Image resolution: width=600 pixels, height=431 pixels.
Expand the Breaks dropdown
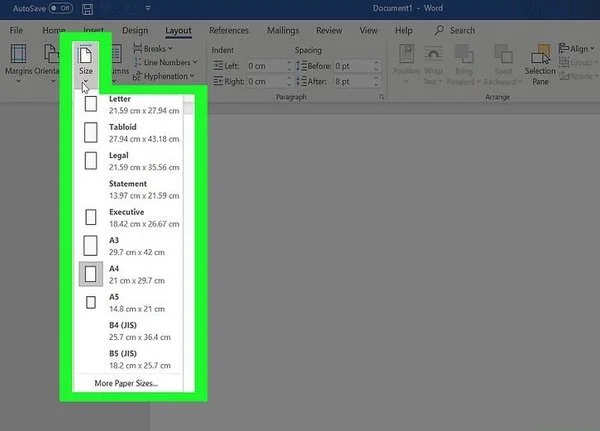pos(153,49)
